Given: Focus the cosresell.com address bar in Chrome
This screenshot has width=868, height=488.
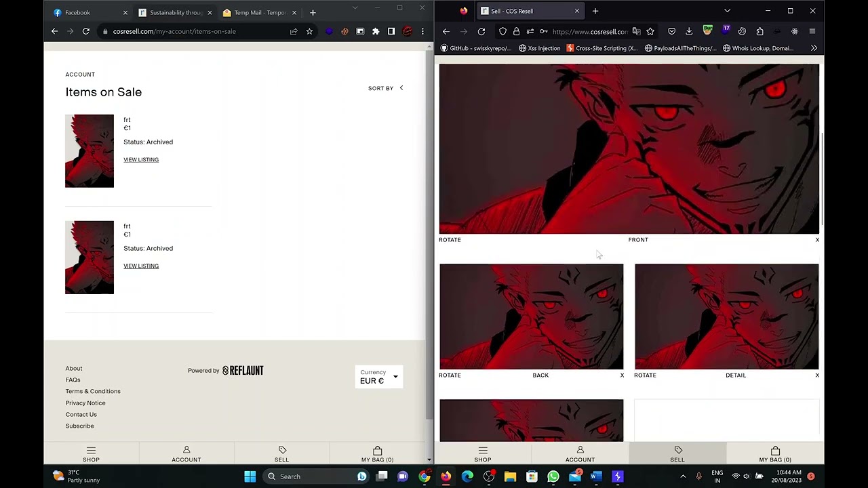Looking at the screenshot, I should [193, 31].
